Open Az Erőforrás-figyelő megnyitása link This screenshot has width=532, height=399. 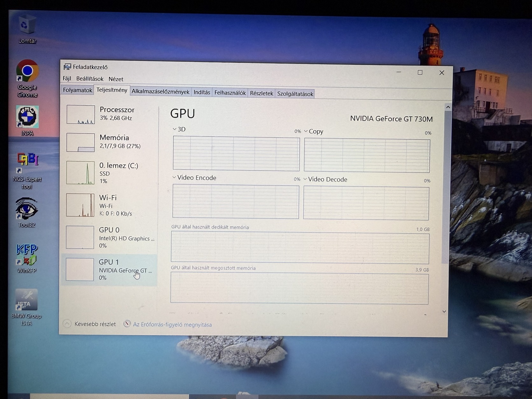[172, 325]
